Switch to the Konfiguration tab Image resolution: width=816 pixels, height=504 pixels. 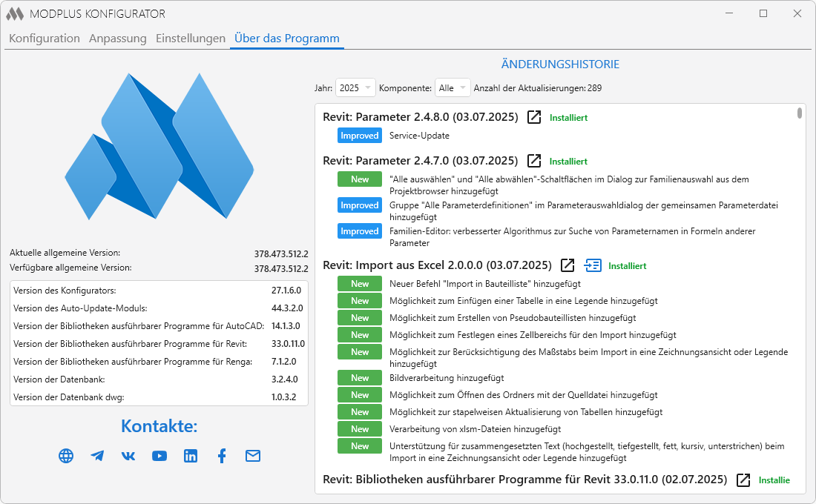pos(45,39)
